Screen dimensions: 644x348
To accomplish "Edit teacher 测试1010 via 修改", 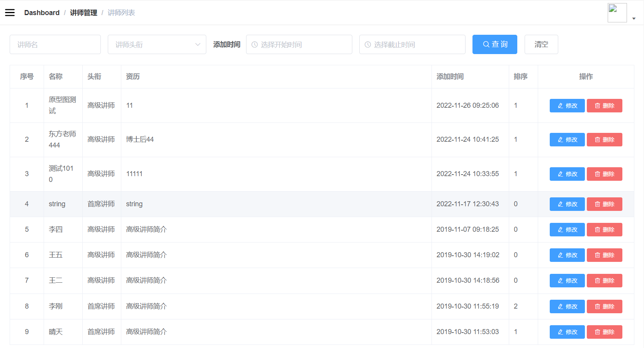I will click(567, 174).
